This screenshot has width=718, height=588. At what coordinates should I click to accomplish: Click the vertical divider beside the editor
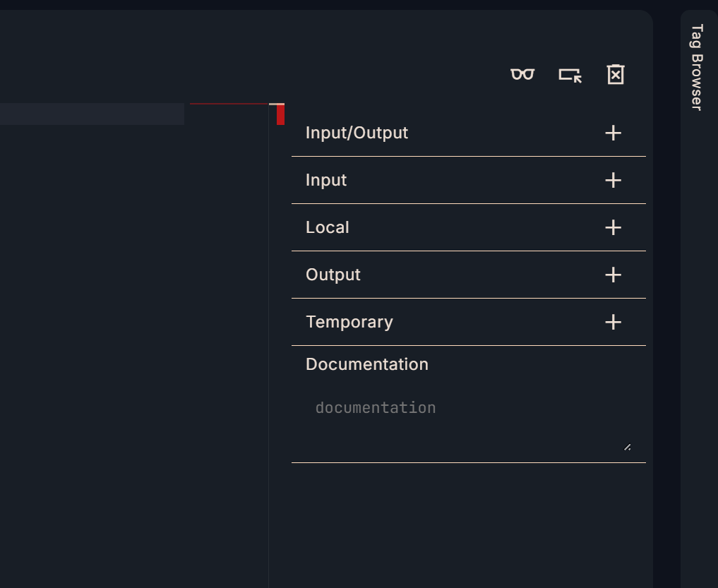(268, 353)
